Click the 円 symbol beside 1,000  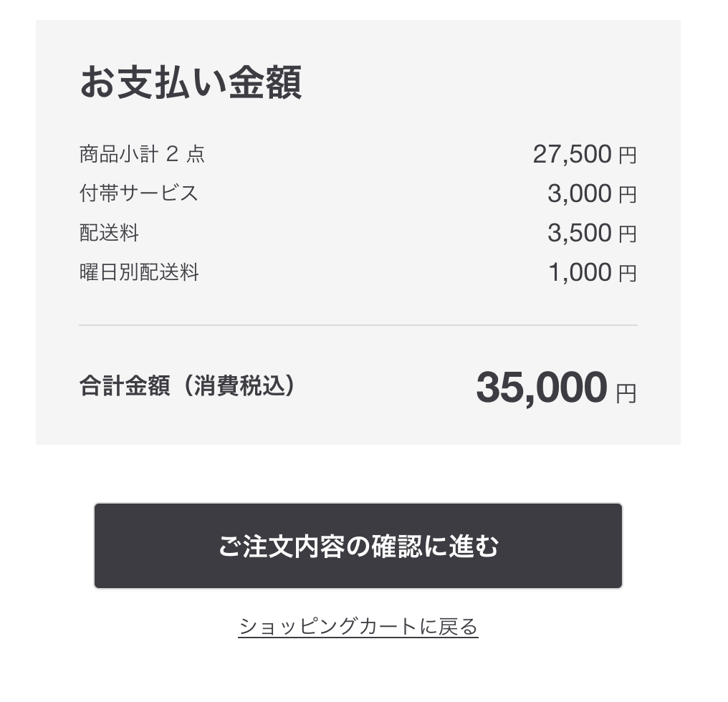pyautogui.click(x=628, y=274)
